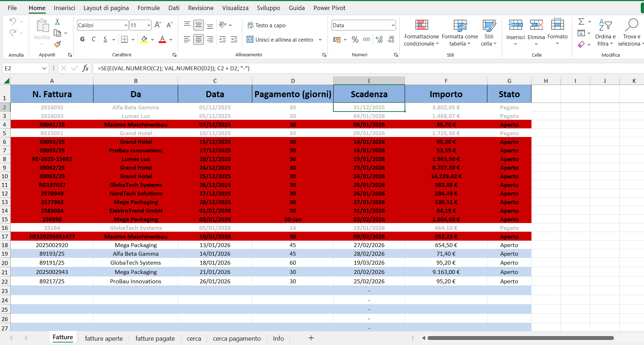The image size is (644, 345).
Task: Open the font size dropdown
Action: pos(149,25)
